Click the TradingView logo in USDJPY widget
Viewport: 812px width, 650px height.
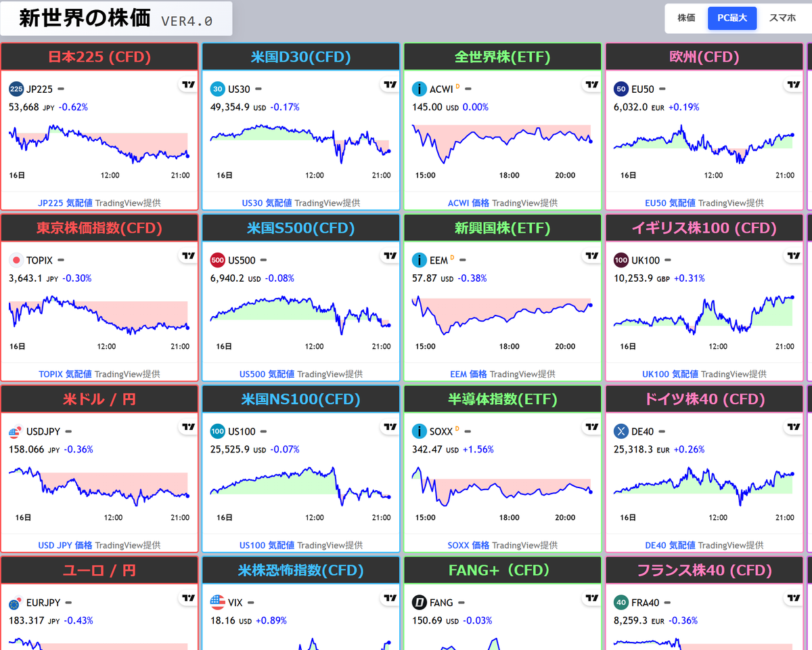(188, 427)
